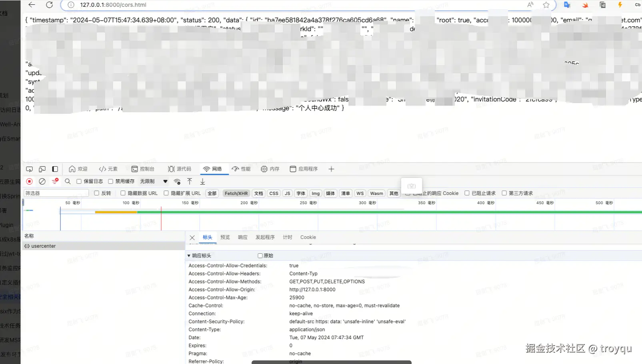Filter requests by JS type
Screen dimensions: 642x364
pos(287,193)
